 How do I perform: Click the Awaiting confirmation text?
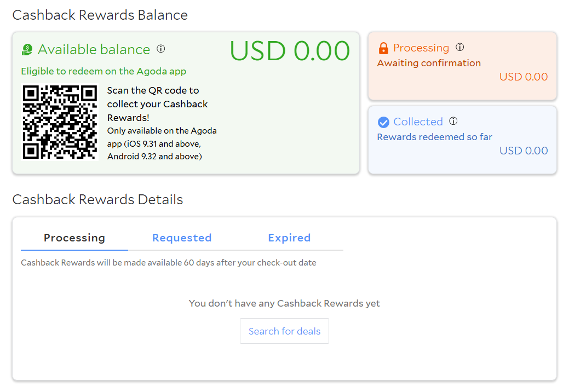click(x=429, y=63)
